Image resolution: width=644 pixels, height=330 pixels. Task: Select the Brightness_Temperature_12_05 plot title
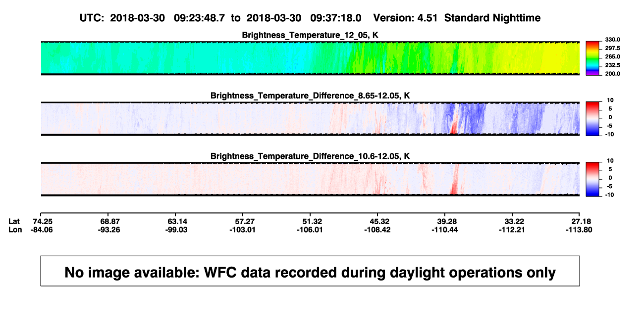tap(310, 35)
